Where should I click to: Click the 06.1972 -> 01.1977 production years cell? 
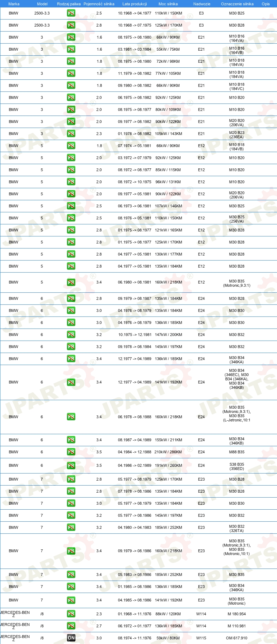(135, 626)
